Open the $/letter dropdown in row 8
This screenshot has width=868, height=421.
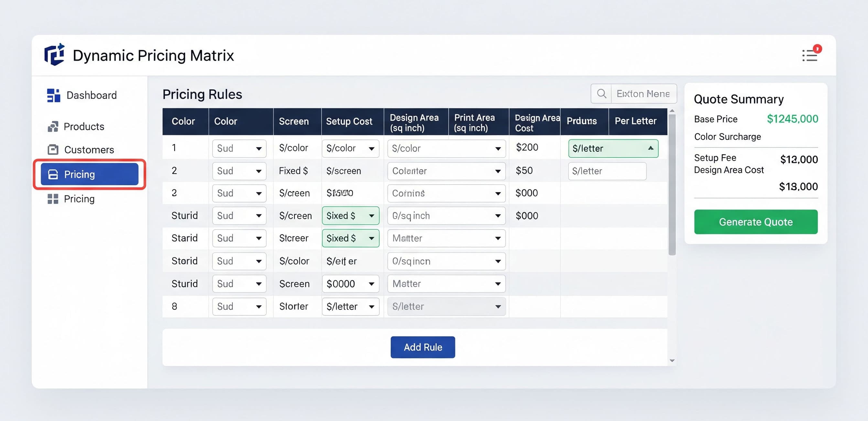coord(351,307)
